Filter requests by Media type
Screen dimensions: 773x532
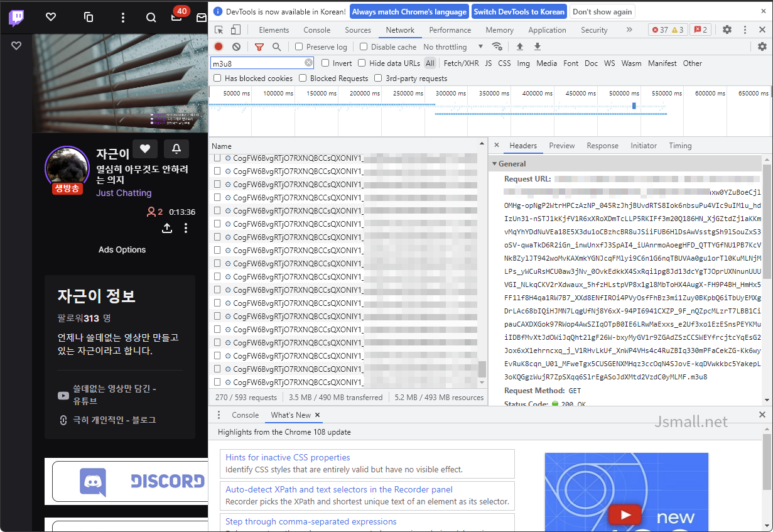(546, 63)
